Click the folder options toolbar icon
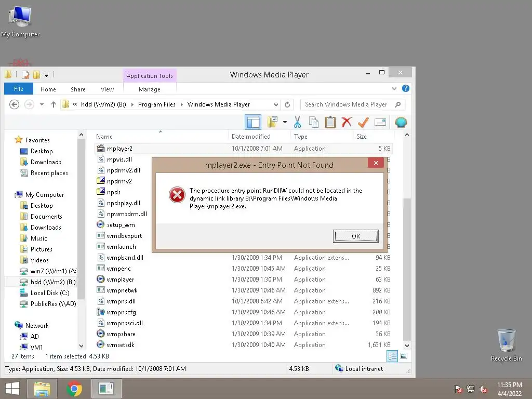532x399 pixels. pos(272,122)
